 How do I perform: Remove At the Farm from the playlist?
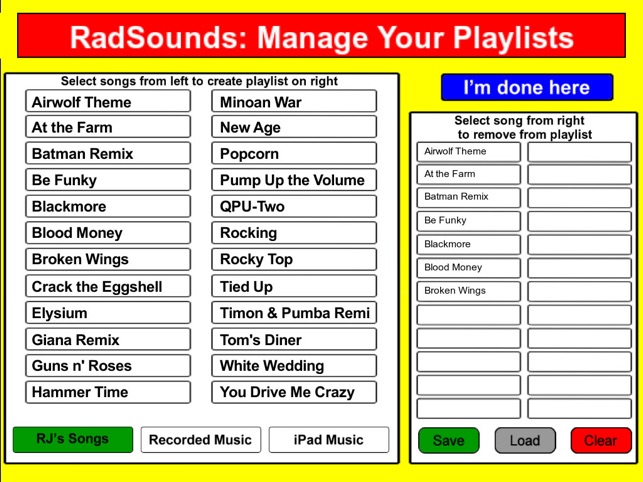[469, 174]
